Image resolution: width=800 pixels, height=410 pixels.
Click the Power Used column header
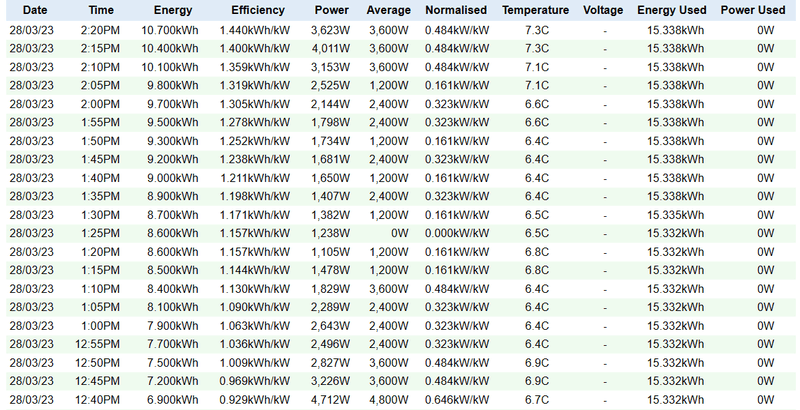coord(753,10)
